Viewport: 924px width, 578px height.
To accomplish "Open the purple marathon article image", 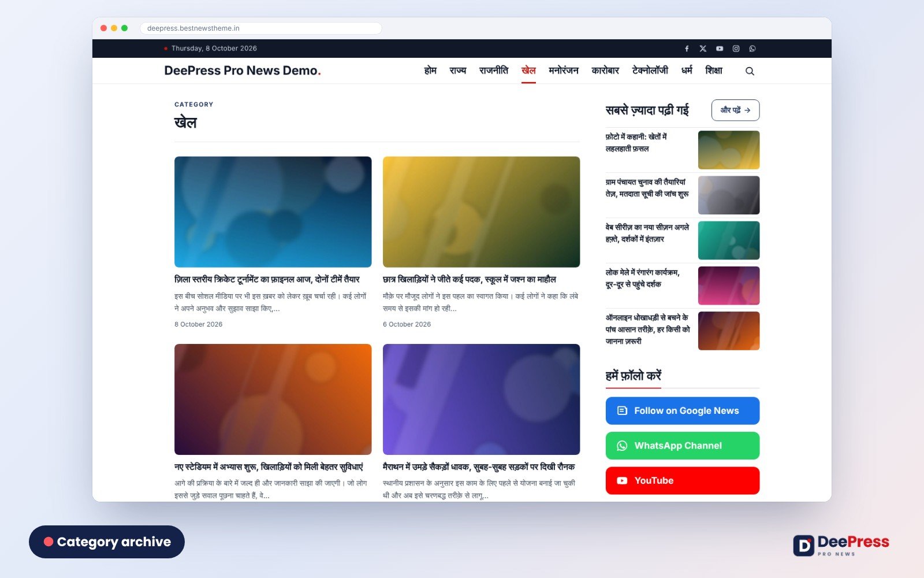I will click(x=481, y=399).
